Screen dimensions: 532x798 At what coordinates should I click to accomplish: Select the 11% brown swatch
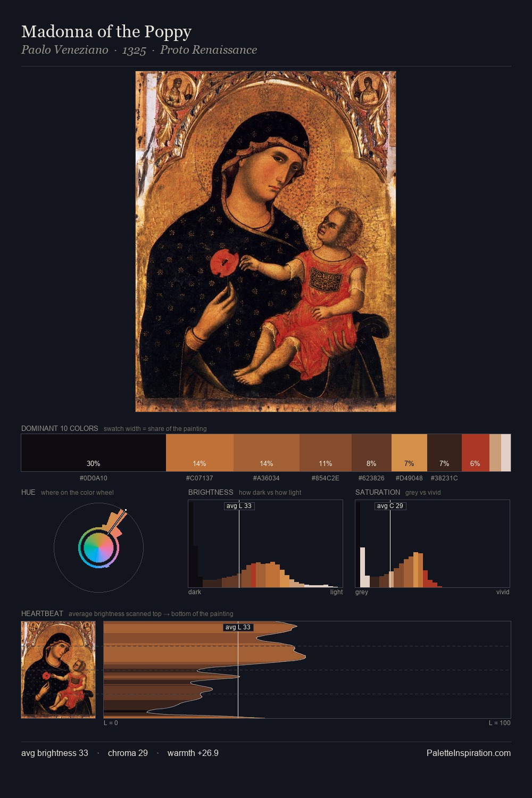326,453
